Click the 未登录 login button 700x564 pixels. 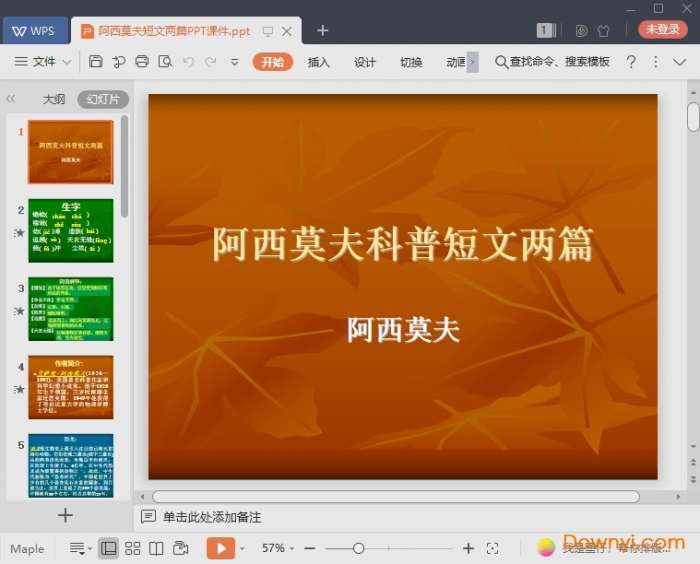coord(663,29)
